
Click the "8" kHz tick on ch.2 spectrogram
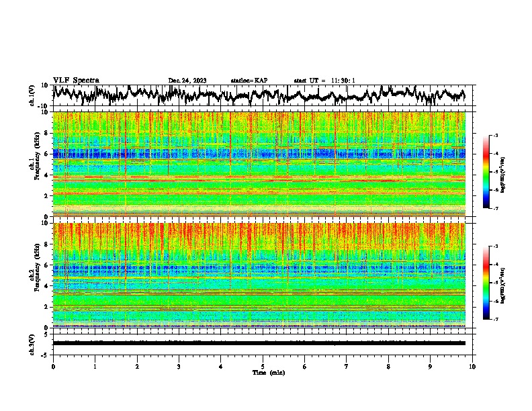[x=47, y=244]
